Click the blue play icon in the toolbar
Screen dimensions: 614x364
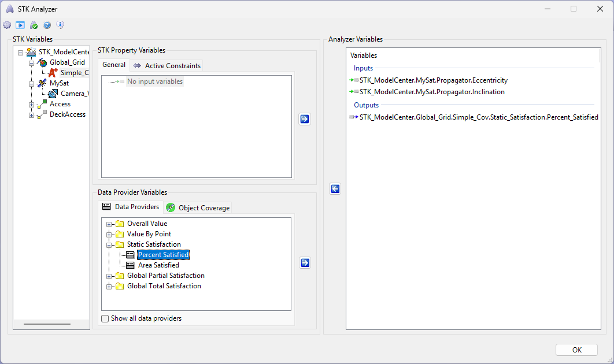pyautogui.click(x=20, y=25)
